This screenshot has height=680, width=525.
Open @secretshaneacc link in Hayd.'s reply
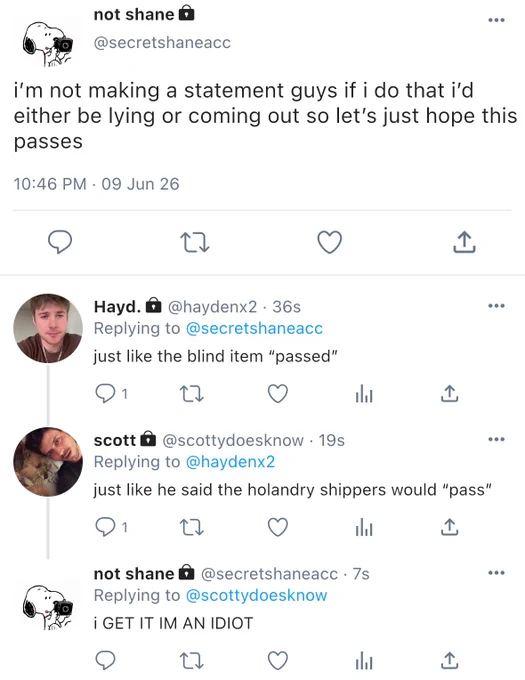(254, 328)
